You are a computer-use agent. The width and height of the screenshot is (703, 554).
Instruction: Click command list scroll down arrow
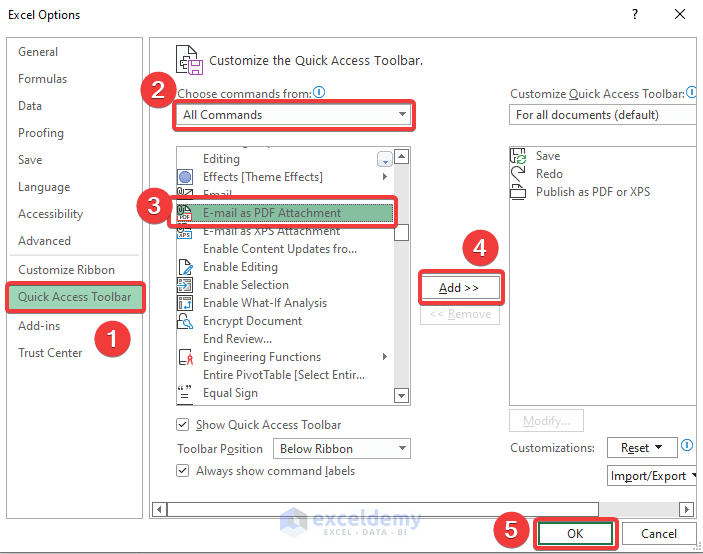tap(401, 395)
